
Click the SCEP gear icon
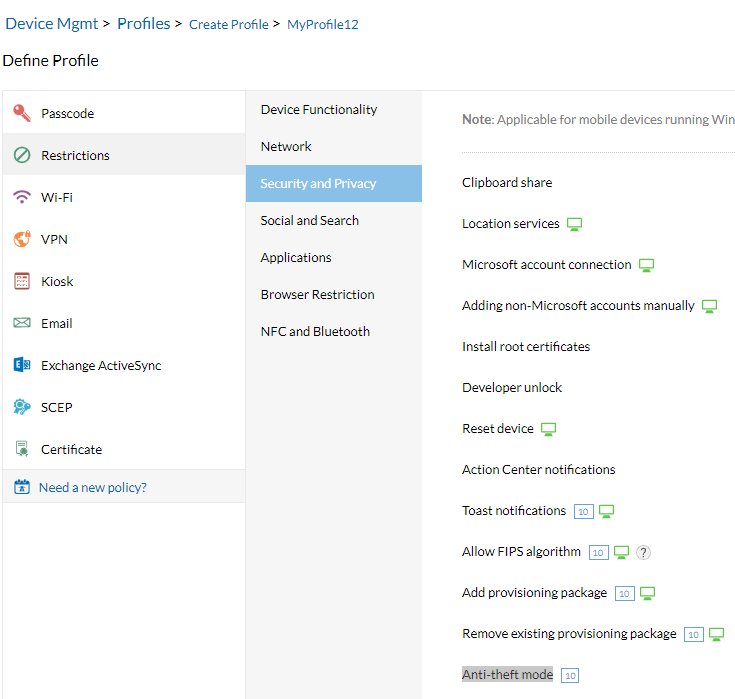click(x=22, y=407)
